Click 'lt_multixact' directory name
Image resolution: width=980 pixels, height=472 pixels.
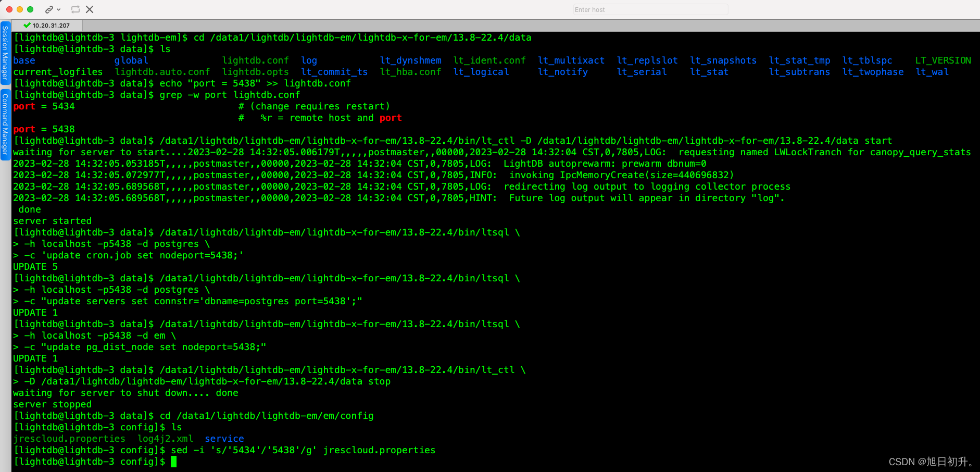click(x=571, y=60)
